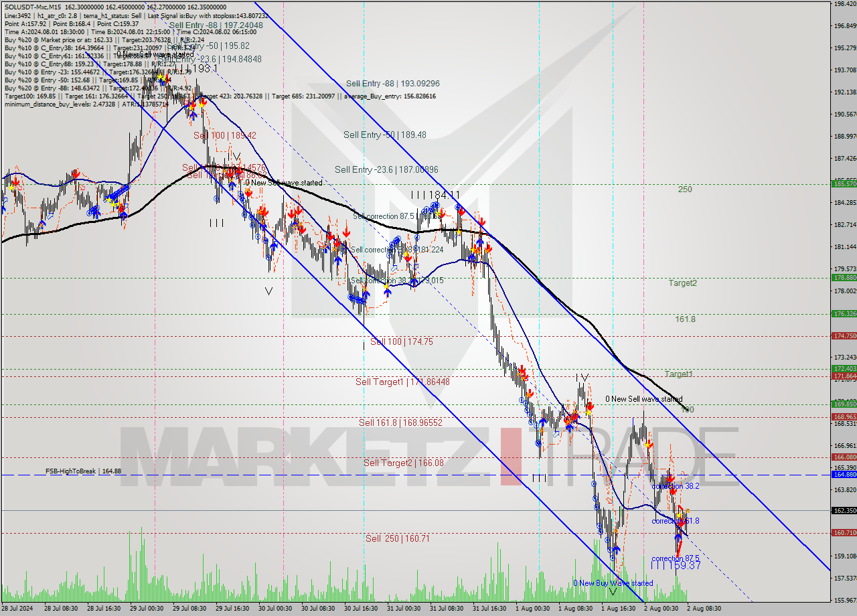Select 'Sell 250 | 160.71' label

(x=397, y=538)
